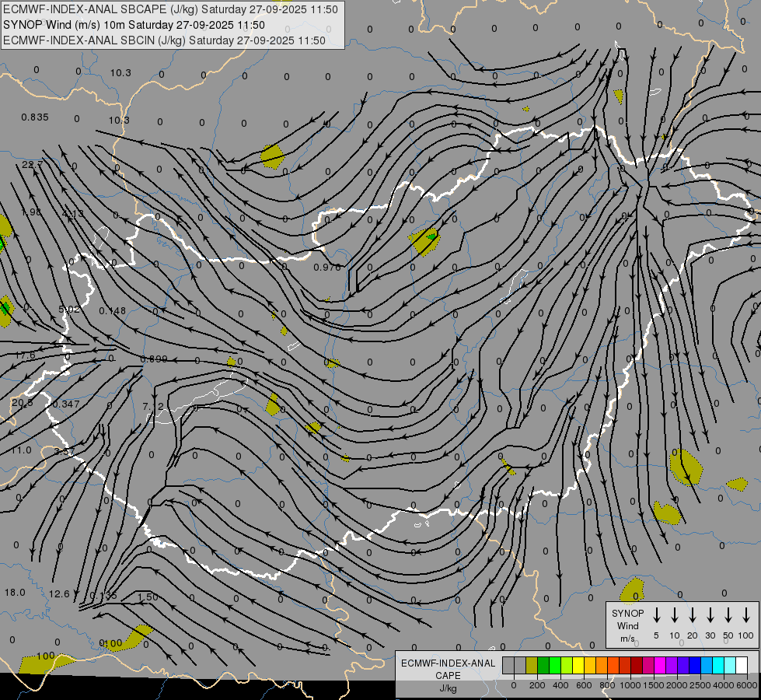
Task: Click the white 6000 J/kg CAPE swatch
Action: coord(742,665)
